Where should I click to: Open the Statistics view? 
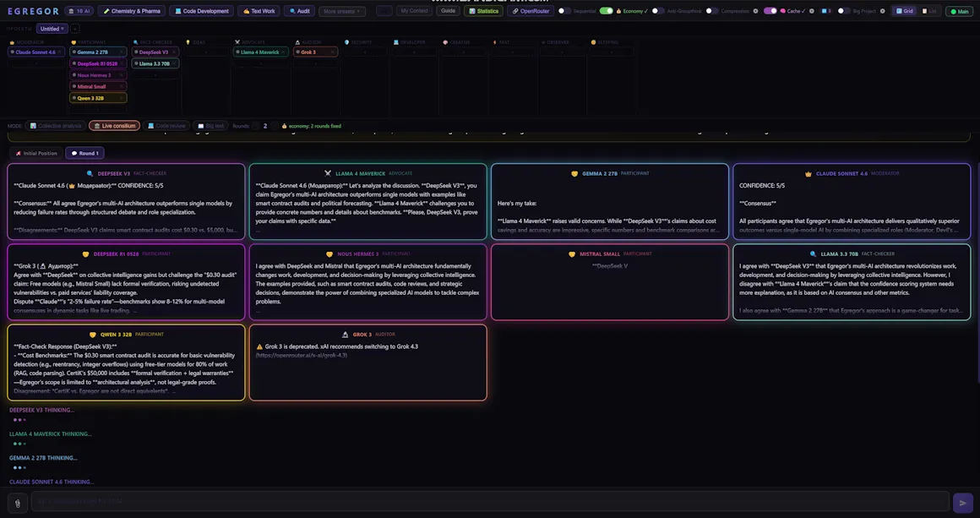click(x=483, y=11)
